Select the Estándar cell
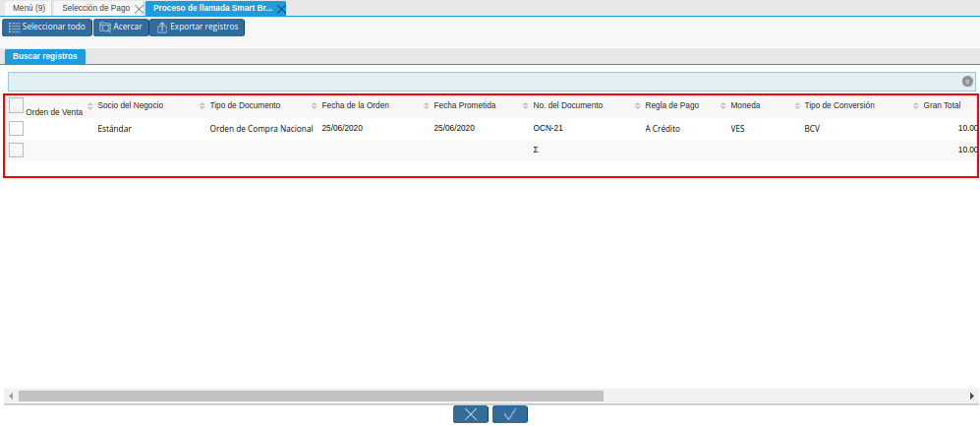 click(115, 129)
